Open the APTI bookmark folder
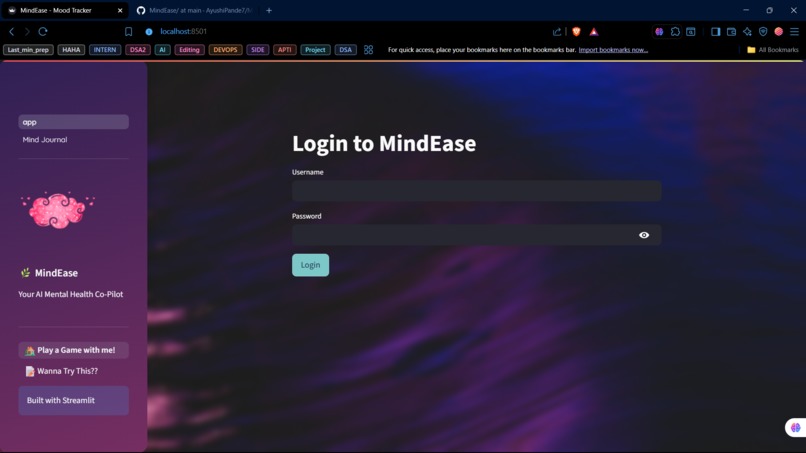806x453 pixels. (x=284, y=50)
